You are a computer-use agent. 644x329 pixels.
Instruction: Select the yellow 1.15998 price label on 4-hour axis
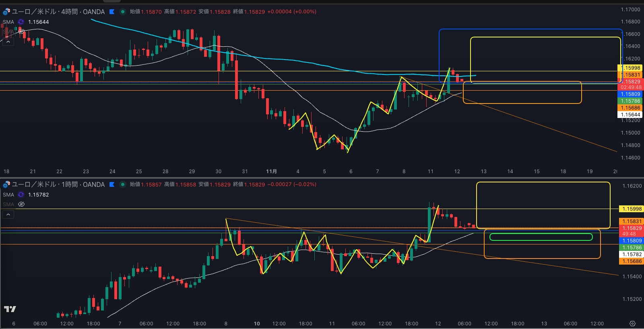point(630,68)
